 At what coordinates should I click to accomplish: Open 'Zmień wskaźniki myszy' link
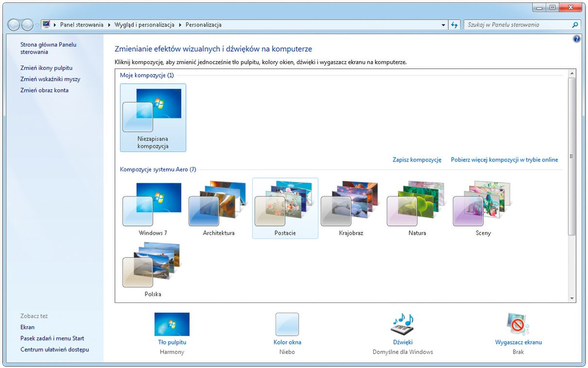50,79
